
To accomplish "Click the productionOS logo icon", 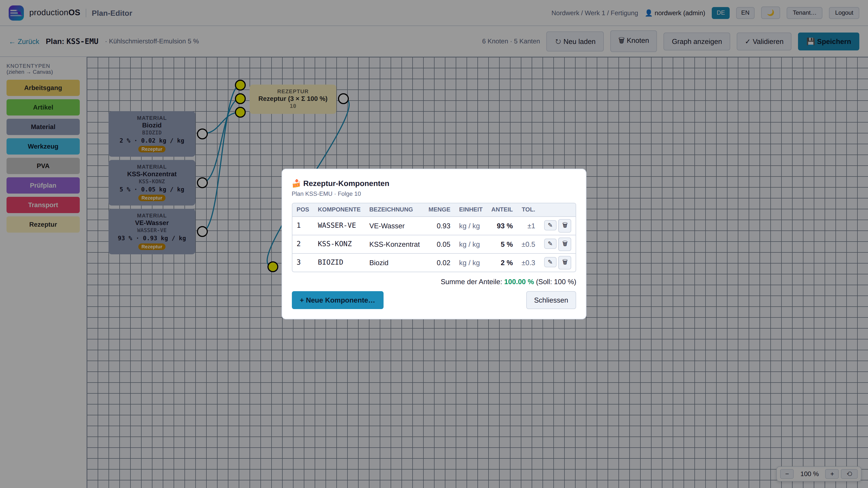I will point(16,13).
